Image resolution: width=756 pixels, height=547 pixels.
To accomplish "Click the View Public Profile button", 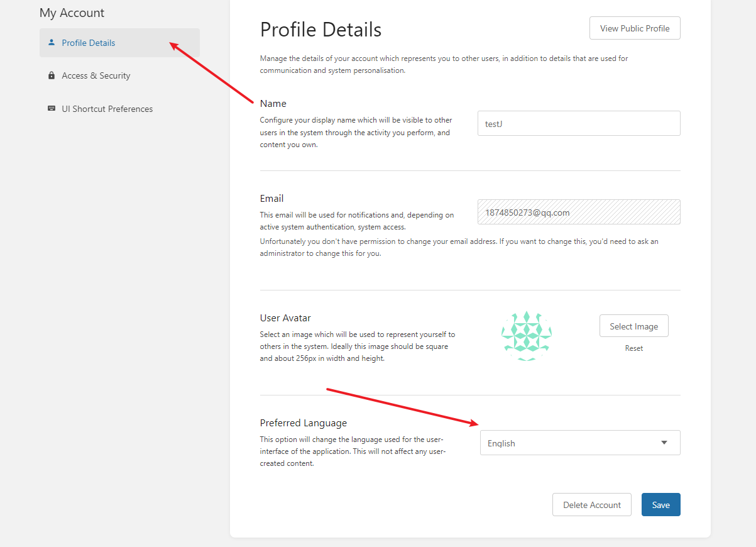I will pos(635,28).
